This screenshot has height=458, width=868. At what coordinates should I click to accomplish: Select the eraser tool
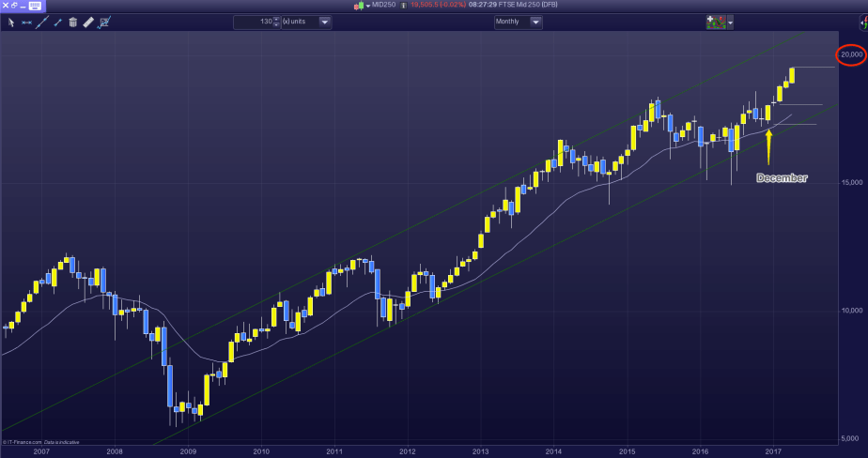click(x=87, y=23)
